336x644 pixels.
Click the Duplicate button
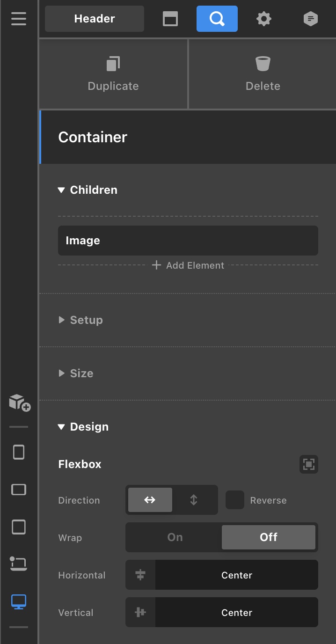(113, 74)
